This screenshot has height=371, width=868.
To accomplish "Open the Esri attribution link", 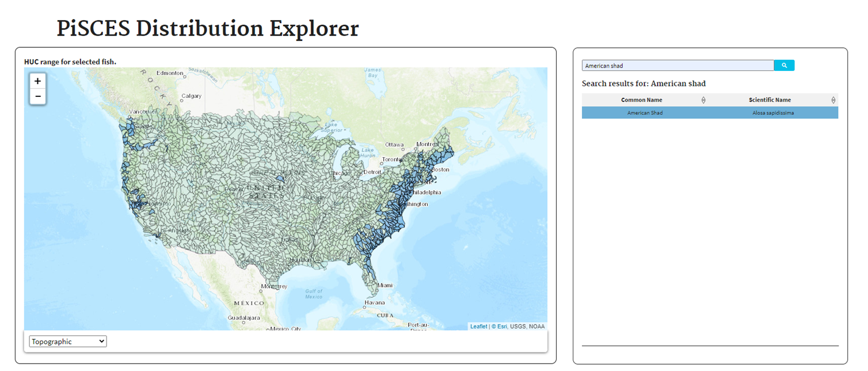I will tap(499, 327).
